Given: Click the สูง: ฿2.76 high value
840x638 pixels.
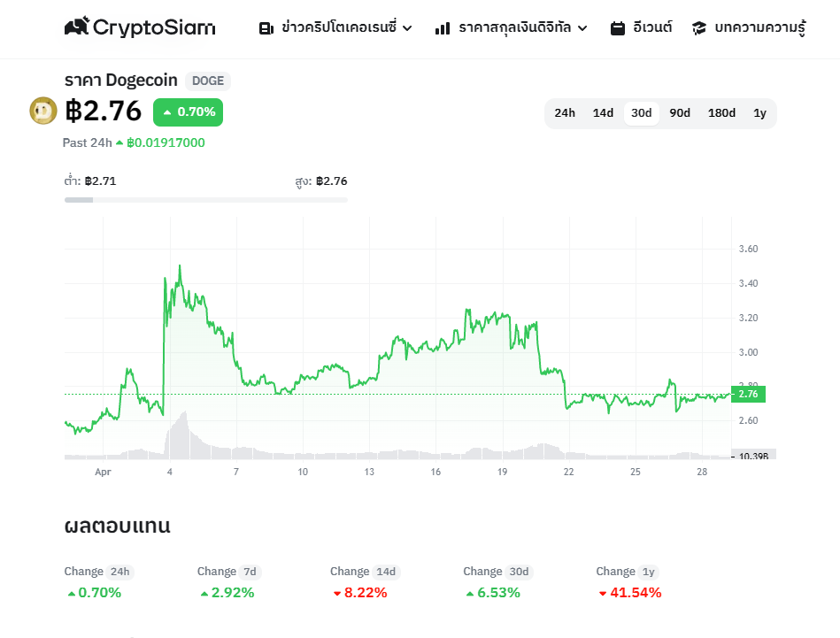Looking at the screenshot, I should point(321,181).
